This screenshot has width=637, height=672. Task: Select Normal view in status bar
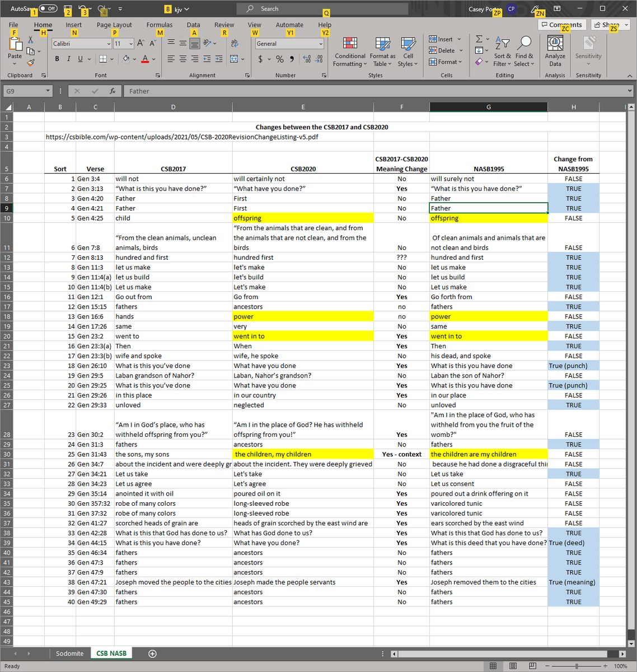[x=493, y=666]
